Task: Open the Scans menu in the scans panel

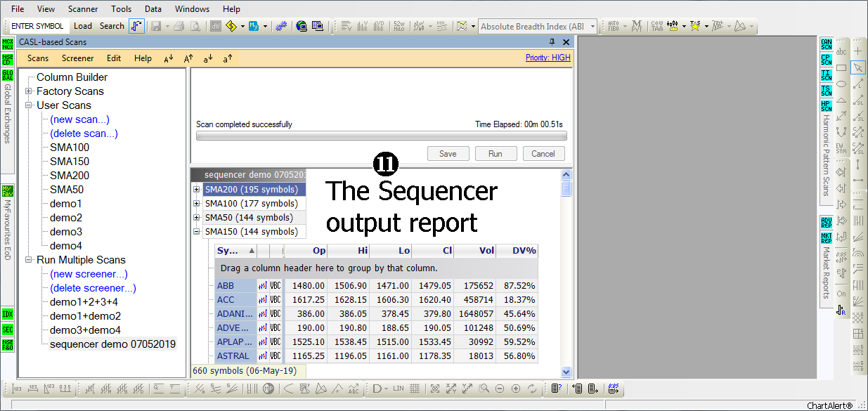Action: pyautogui.click(x=38, y=58)
